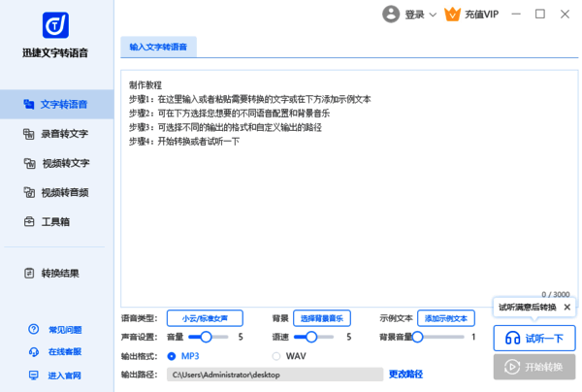Click the 输出路径 path field

[x=275, y=375]
